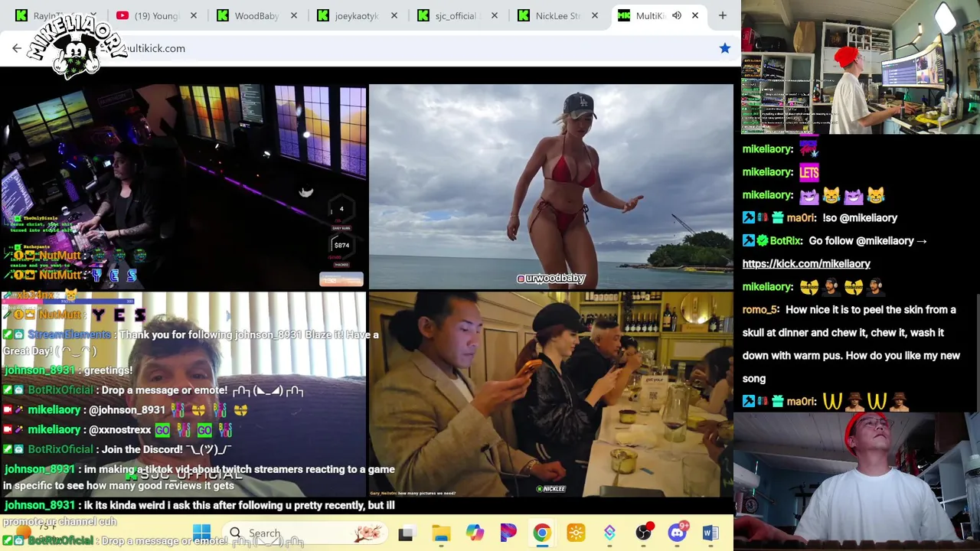Go back with browser back arrow
980x551 pixels.
pyautogui.click(x=17, y=48)
